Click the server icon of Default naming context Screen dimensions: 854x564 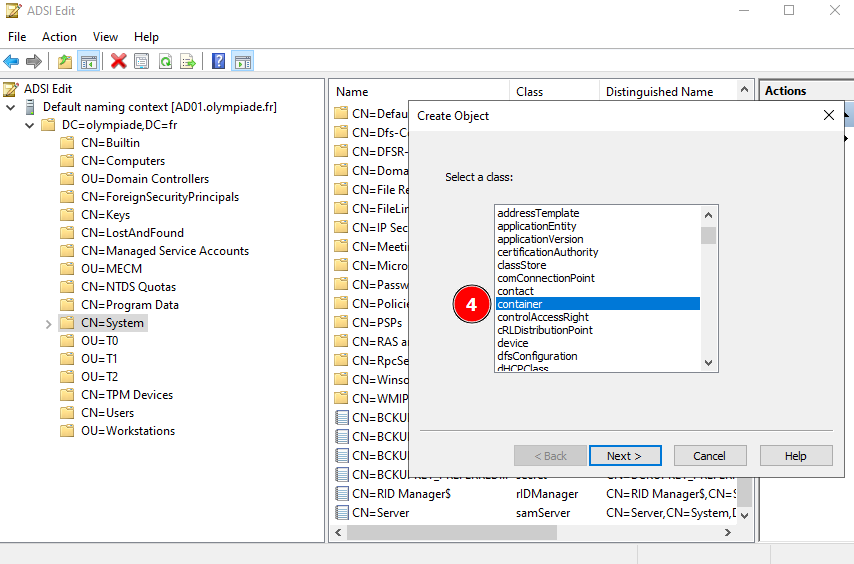pos(30,107)
